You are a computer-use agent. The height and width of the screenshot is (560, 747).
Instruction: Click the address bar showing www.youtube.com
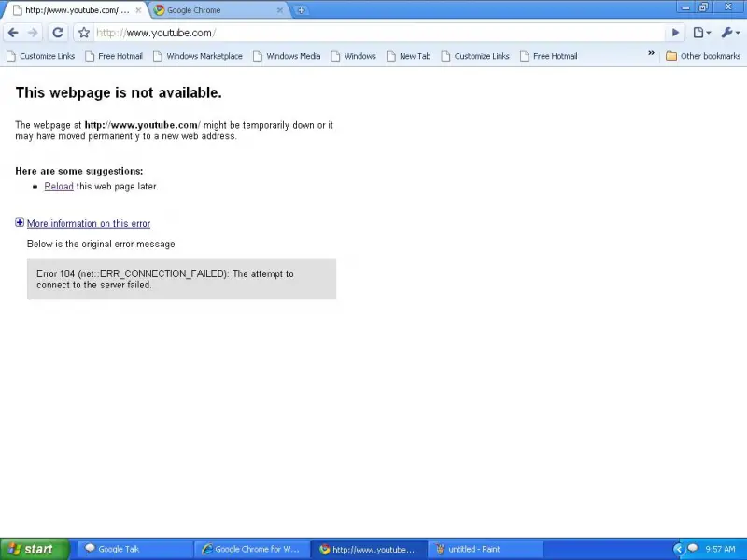coord(379,33)
